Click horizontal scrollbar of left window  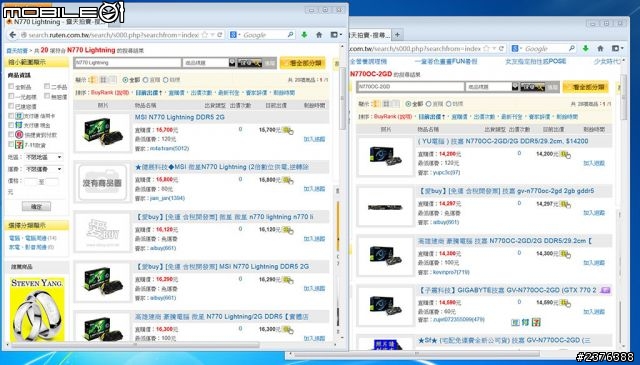click(135, 345)
